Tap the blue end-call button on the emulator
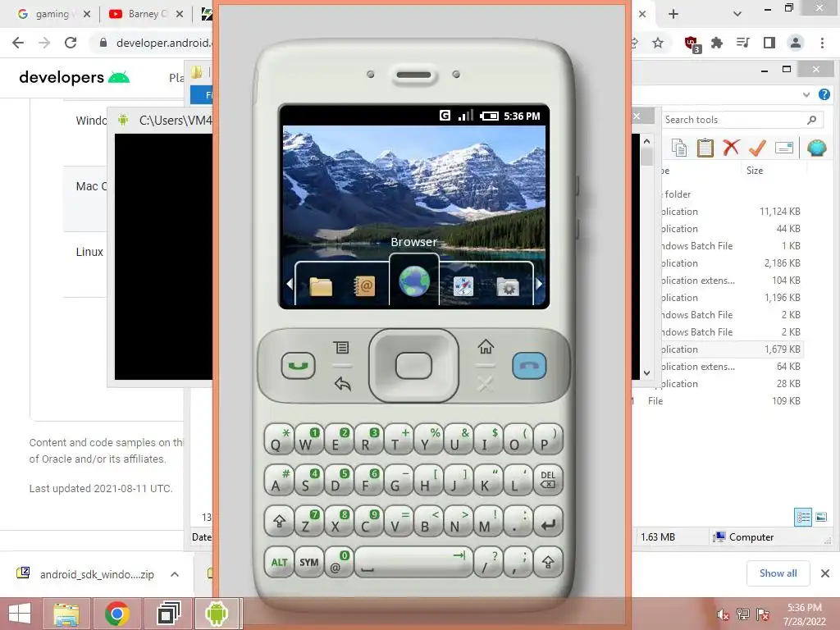Screen dimensions: 840x630 tap(529, 366)
